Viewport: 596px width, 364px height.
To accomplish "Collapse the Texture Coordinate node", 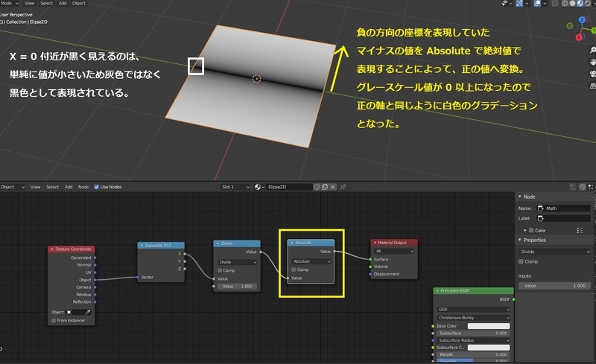I will [52, 249].
